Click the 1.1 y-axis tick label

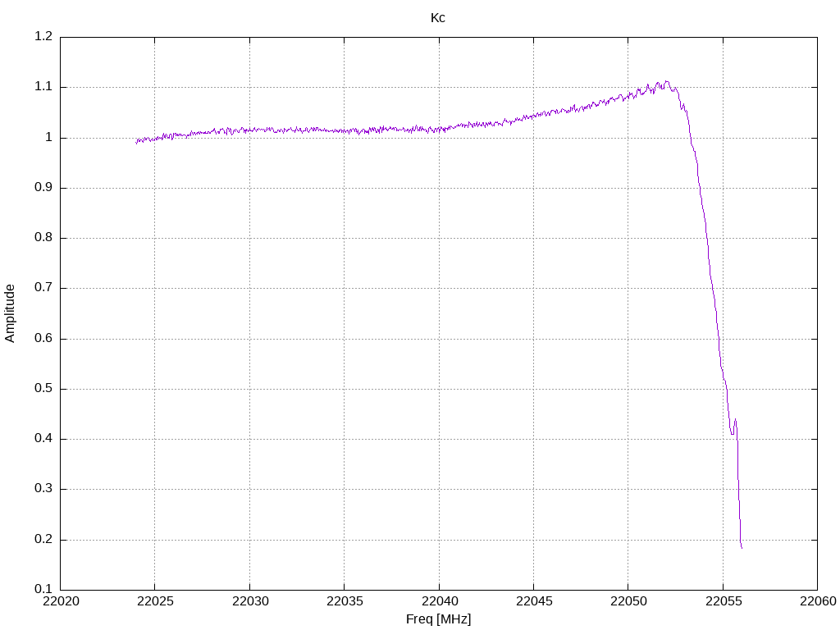(43, 87)
